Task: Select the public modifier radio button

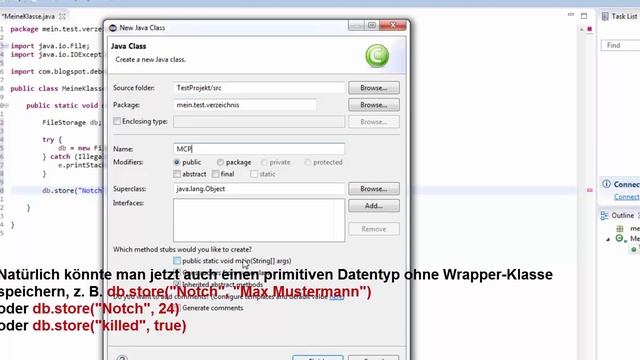Action: coord(177,162)
